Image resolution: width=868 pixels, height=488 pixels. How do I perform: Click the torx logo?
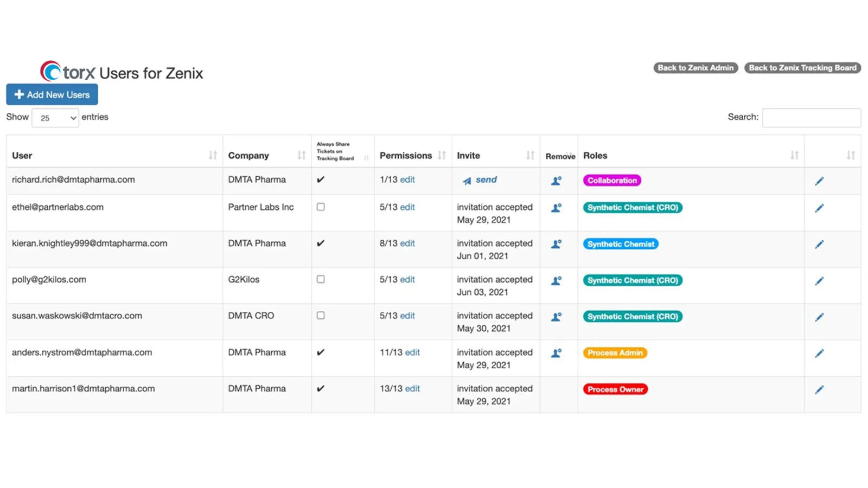68,72
